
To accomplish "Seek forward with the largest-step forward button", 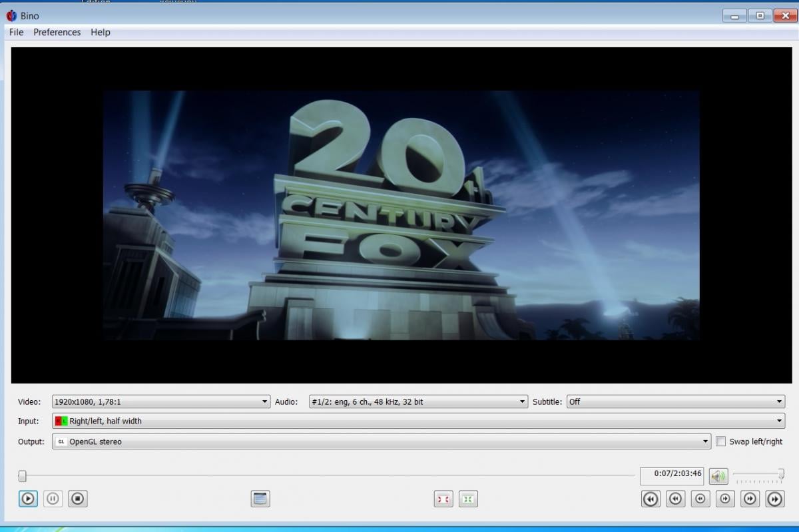I will (775, 498).
